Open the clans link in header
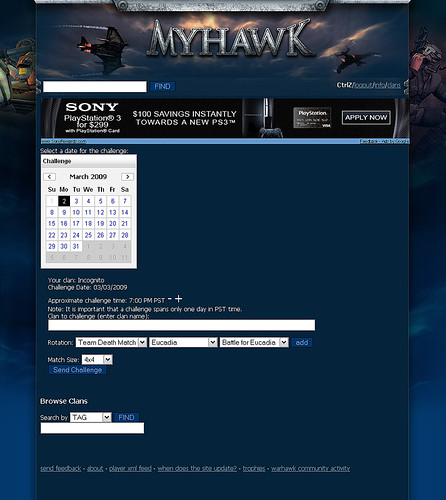 (x=394, y=85)
